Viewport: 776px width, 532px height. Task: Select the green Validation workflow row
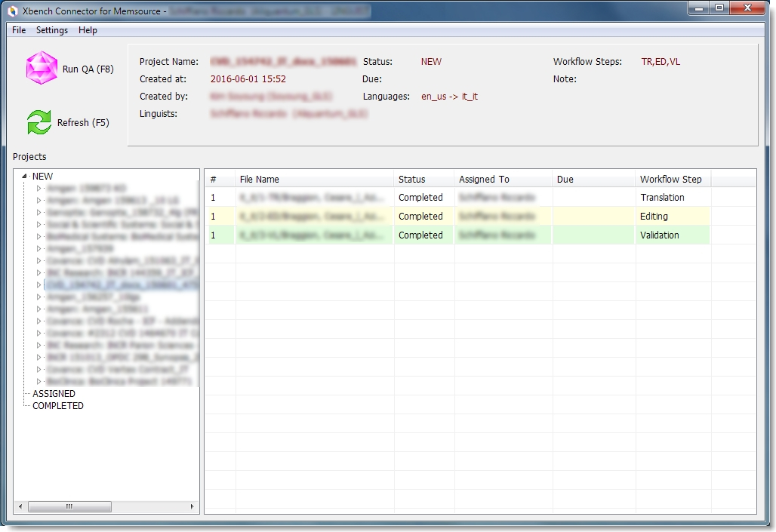[659, 235]
